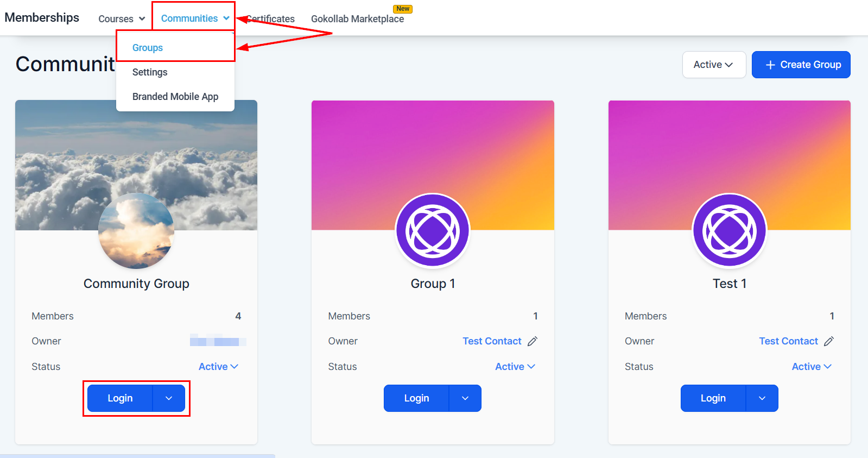The image size is (868, 458).
Task: Open Gokollab Marketplace tab
Action: click(x=357, y=19)
